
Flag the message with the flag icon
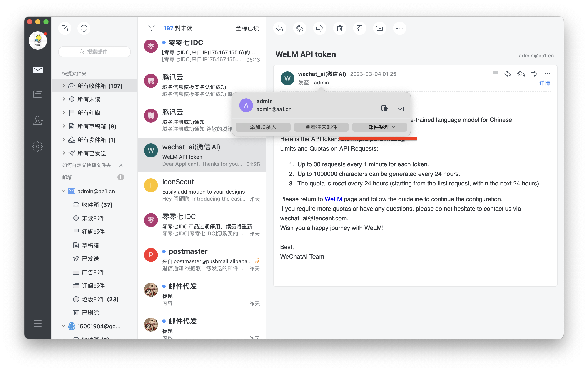click(495, 73)
